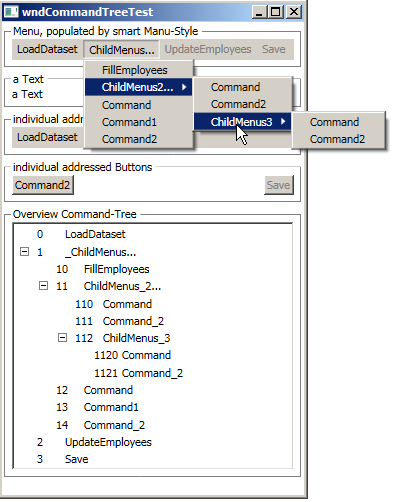Viewport: 396px width, 502px height.
Task: Open the ChildMenus... top menu item
Action: pos(122,50)
